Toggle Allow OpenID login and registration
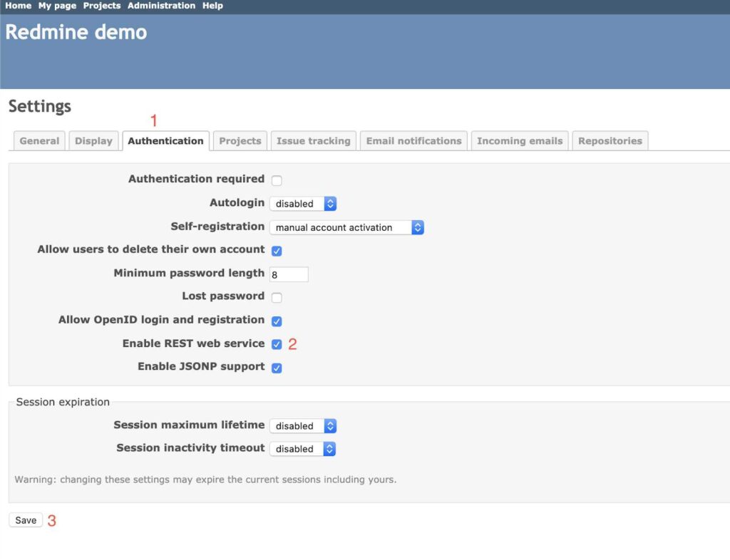The image size is (730, 560). [x=277, y=321]
